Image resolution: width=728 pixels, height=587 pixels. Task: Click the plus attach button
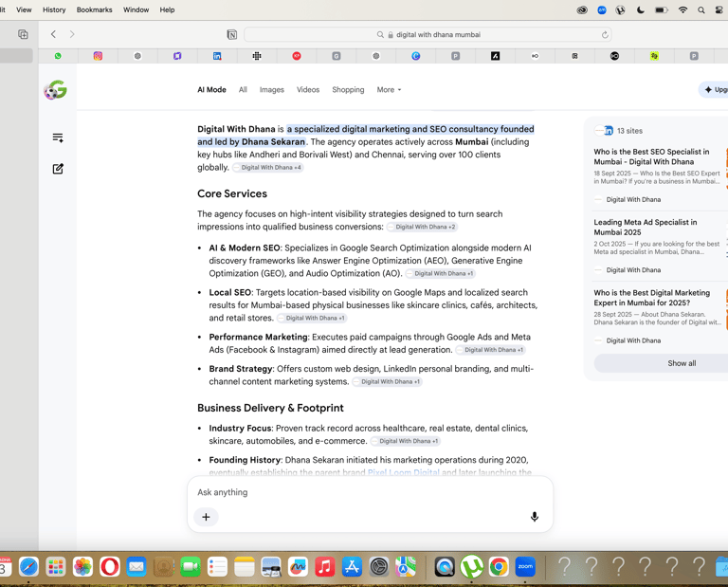[206, 517]
